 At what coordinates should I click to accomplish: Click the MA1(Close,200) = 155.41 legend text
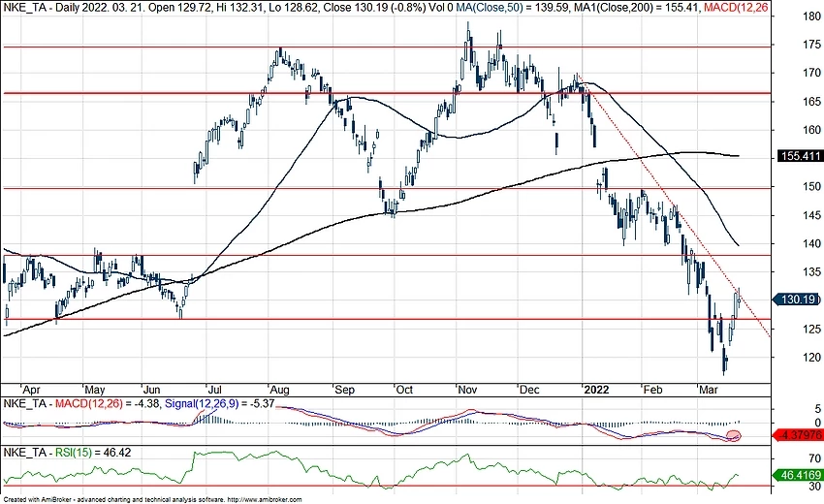point(636,8)
